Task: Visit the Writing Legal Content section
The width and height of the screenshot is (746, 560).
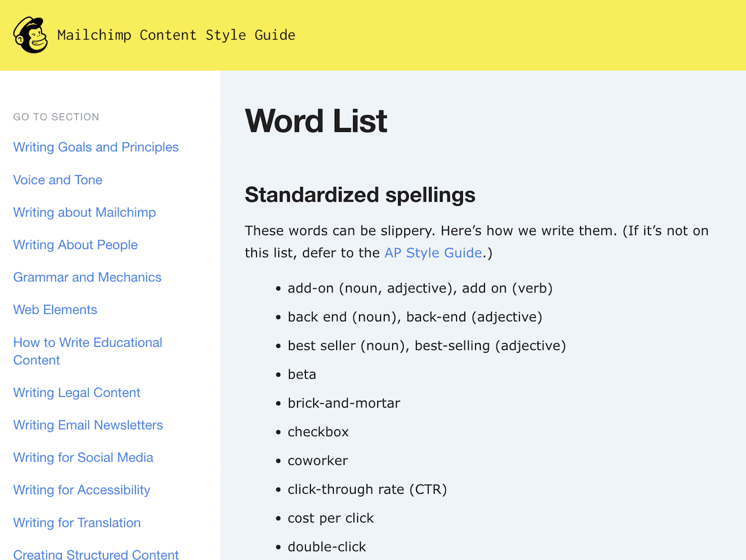Action: click(77, 393)
